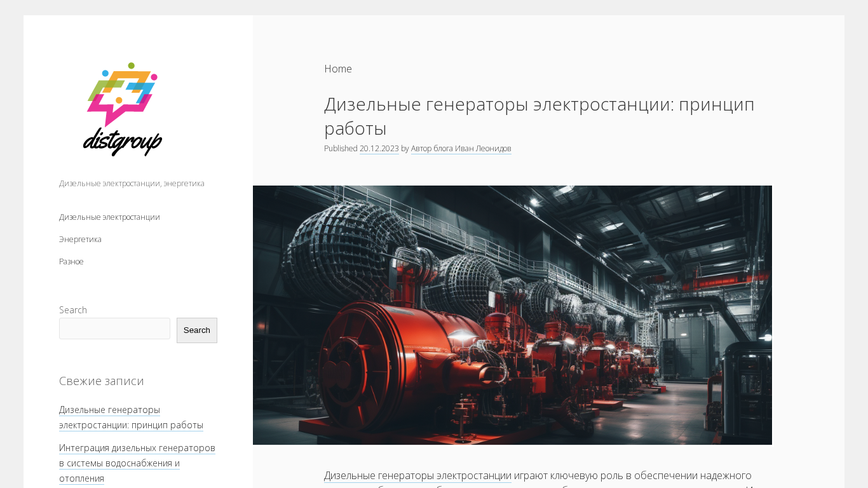Click the article title heading

click(539, 116)
